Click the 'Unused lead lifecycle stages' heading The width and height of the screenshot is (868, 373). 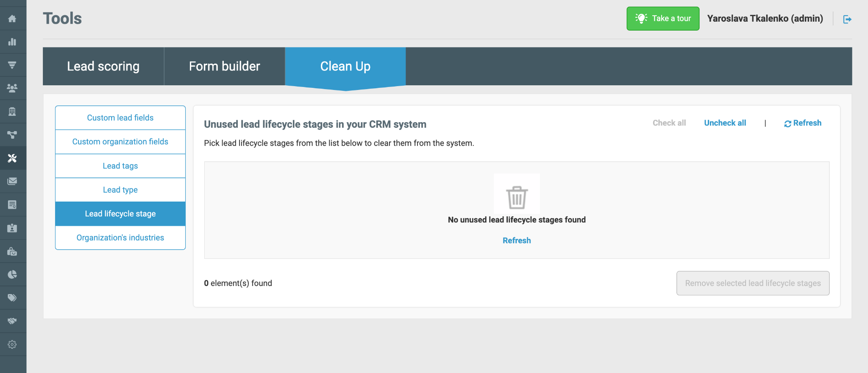315,124
